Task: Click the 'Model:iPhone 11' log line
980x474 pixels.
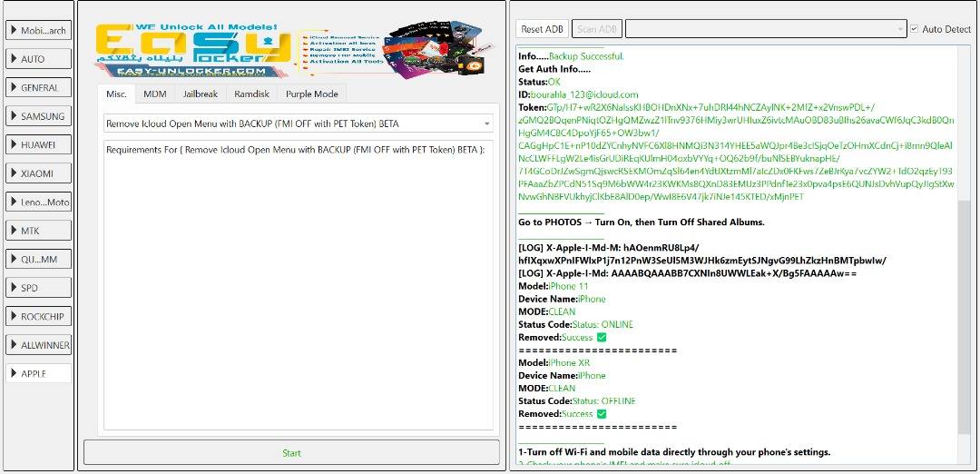Action: click(x=552, y=286)
